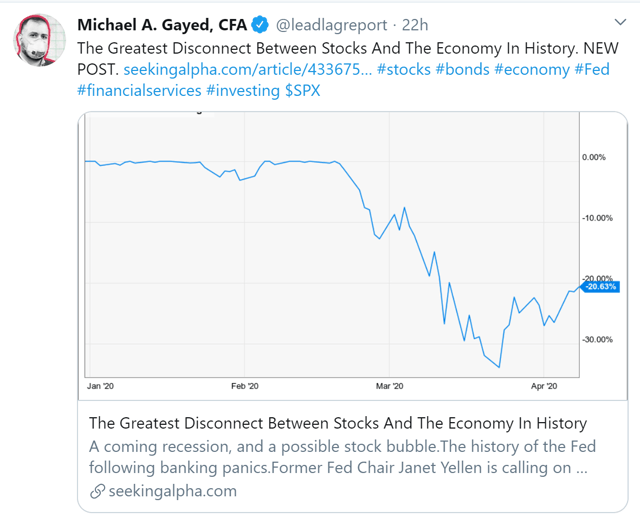This screenshot has height=518, width=640.
Task: Click the blue verified badge icon
Action: [x=258, y=24]
